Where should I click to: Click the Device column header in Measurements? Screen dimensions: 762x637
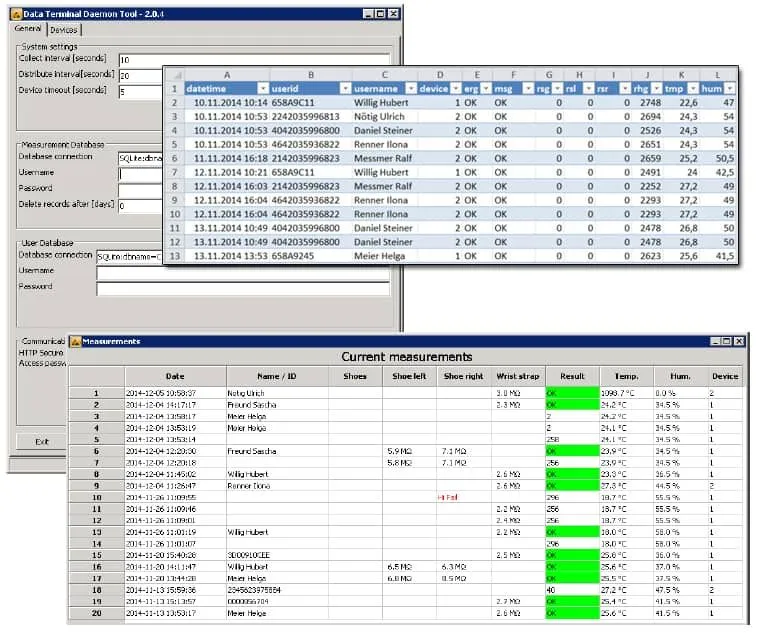click(725, 376)
